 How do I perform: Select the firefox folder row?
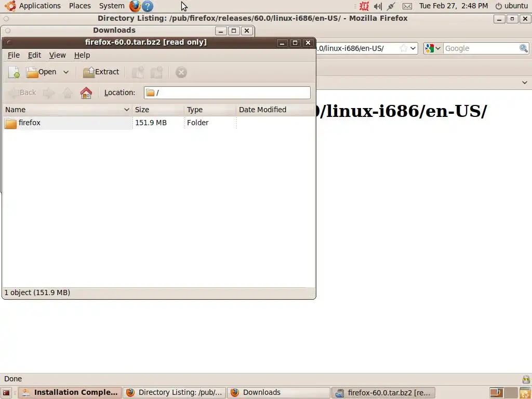(x=159, y=123)
